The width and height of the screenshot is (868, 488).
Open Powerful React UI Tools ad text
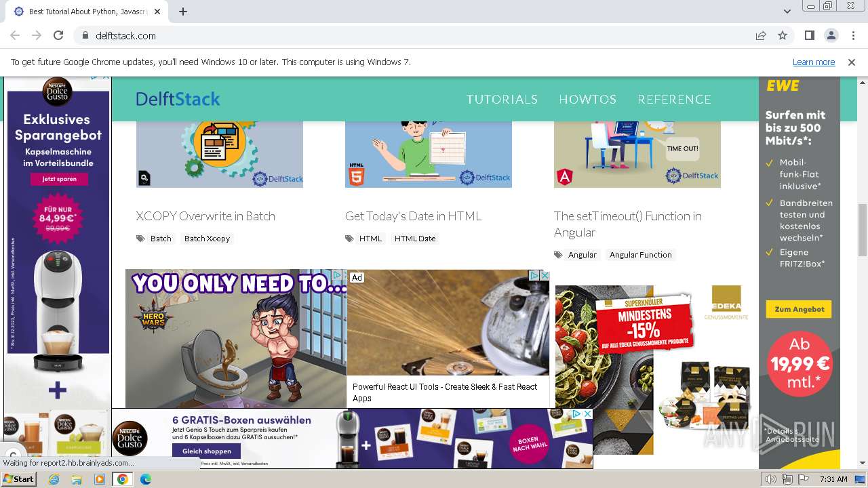tap(444, 392)
